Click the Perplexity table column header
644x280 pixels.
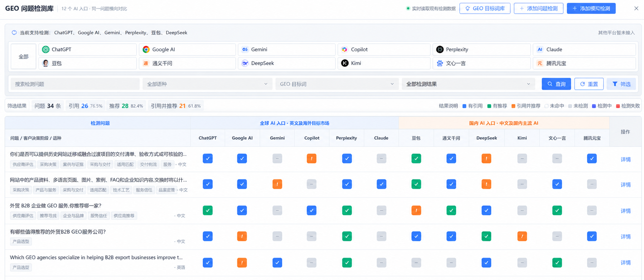pos(346,138)
